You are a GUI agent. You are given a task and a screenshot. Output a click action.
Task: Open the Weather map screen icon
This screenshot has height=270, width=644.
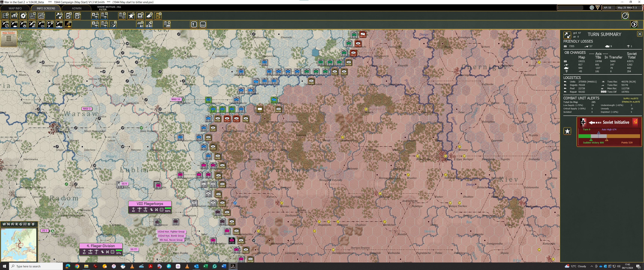(x=41, y=16)
